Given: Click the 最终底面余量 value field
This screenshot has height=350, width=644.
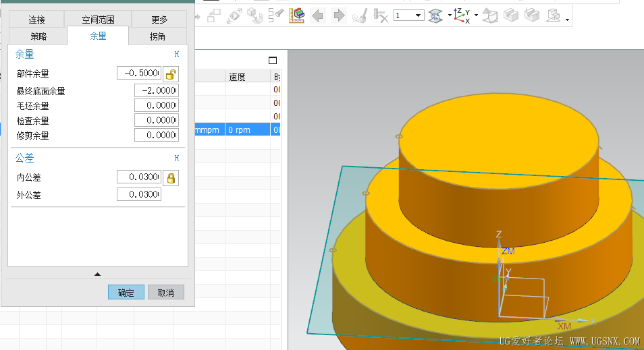Looking at the screenshot, I should 156,90.
